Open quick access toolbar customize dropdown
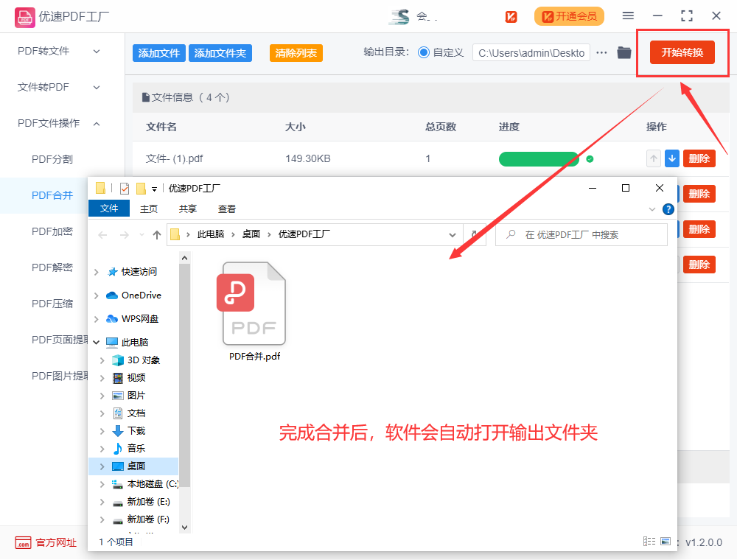 click(x=154, y=189)
